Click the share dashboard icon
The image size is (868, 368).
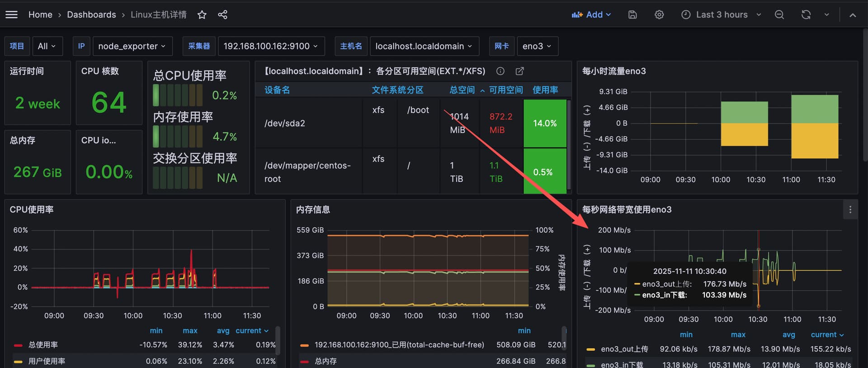222,15
